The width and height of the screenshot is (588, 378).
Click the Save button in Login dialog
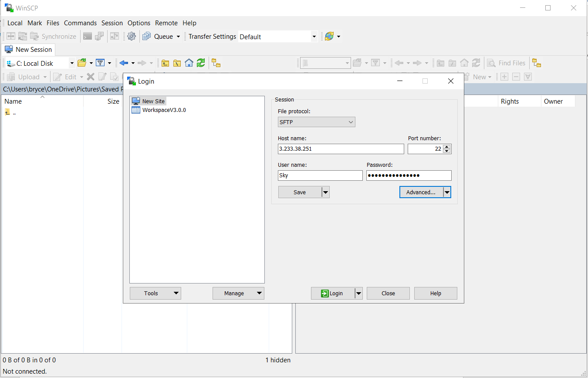pos(300,192)
